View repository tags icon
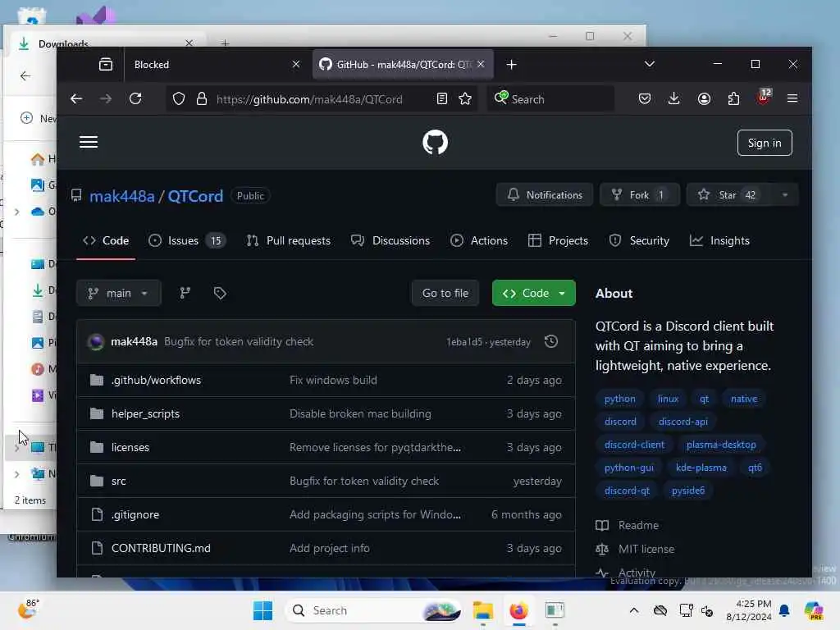 [220, 293]
